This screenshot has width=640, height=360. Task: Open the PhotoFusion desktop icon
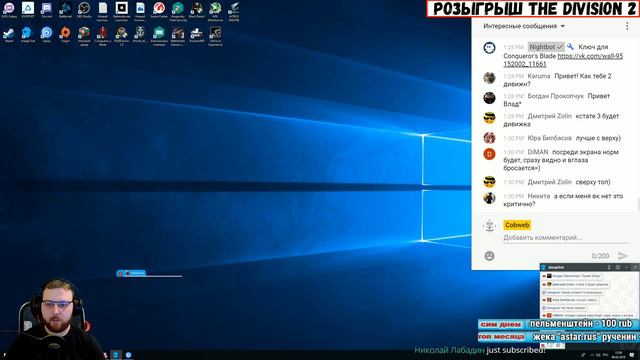point(122,36)
